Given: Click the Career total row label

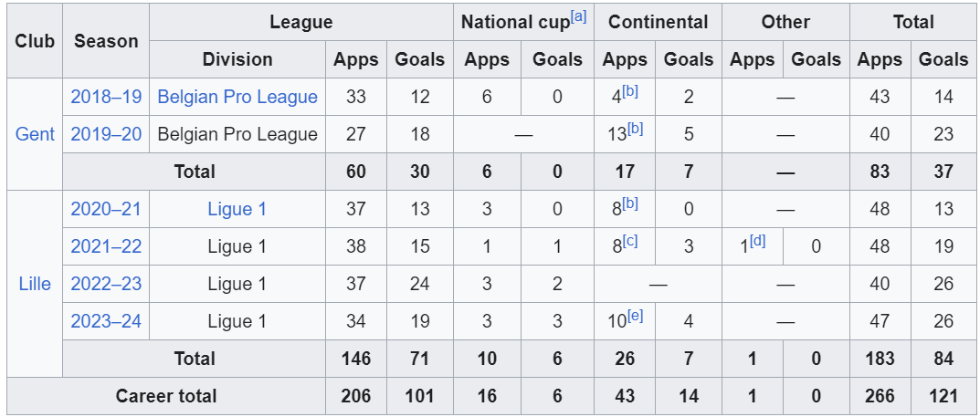Looking at the screenshot, I should [166, 396].
